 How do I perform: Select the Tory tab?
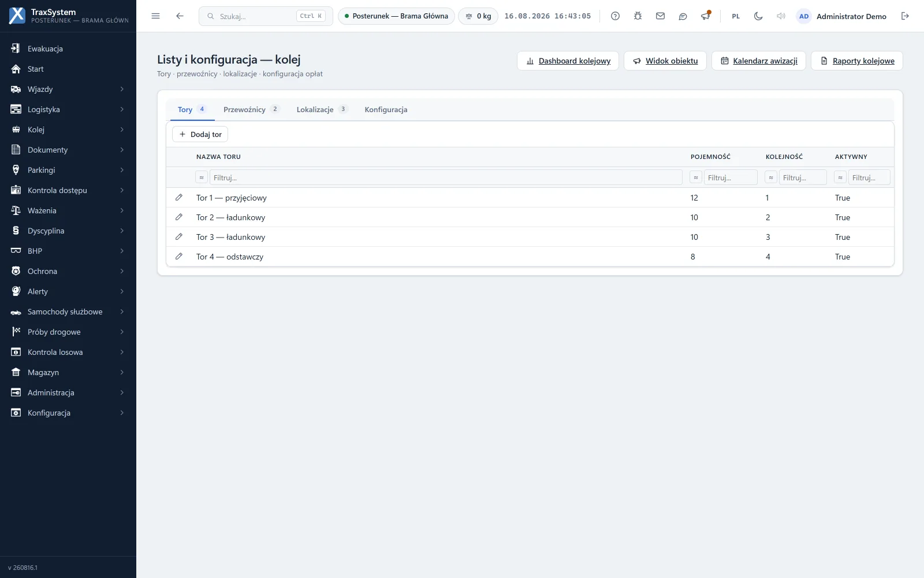point(192,109)
